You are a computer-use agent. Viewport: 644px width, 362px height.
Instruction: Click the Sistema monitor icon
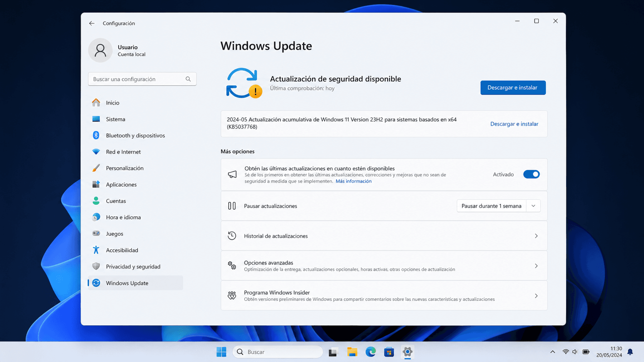pos(96,119)
